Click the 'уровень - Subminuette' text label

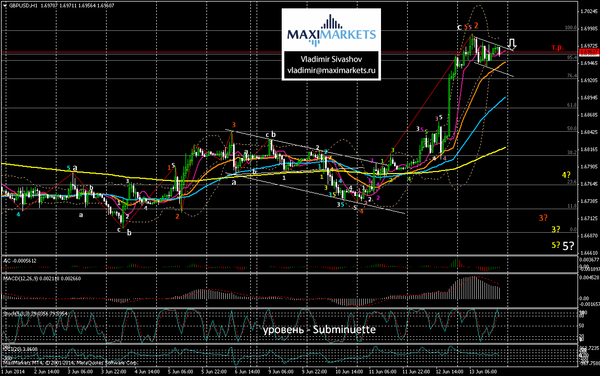(319, 330)
